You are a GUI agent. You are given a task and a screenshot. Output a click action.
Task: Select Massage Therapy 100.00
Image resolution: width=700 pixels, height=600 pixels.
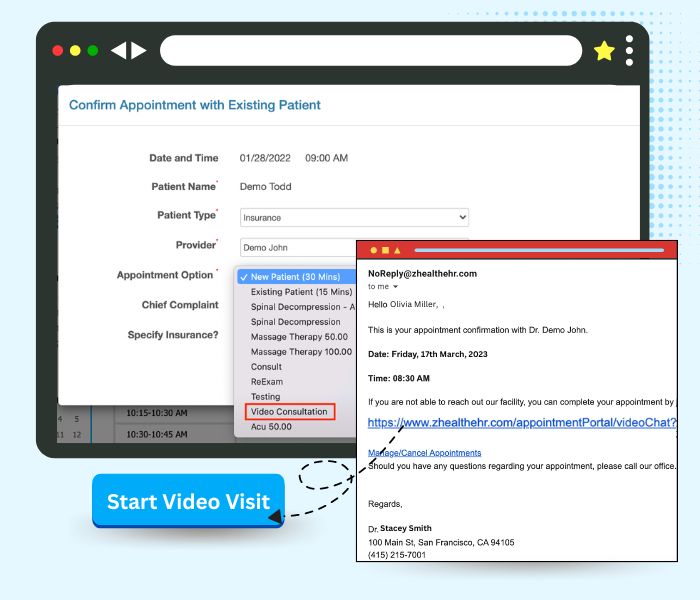click(x=301, y=352)
